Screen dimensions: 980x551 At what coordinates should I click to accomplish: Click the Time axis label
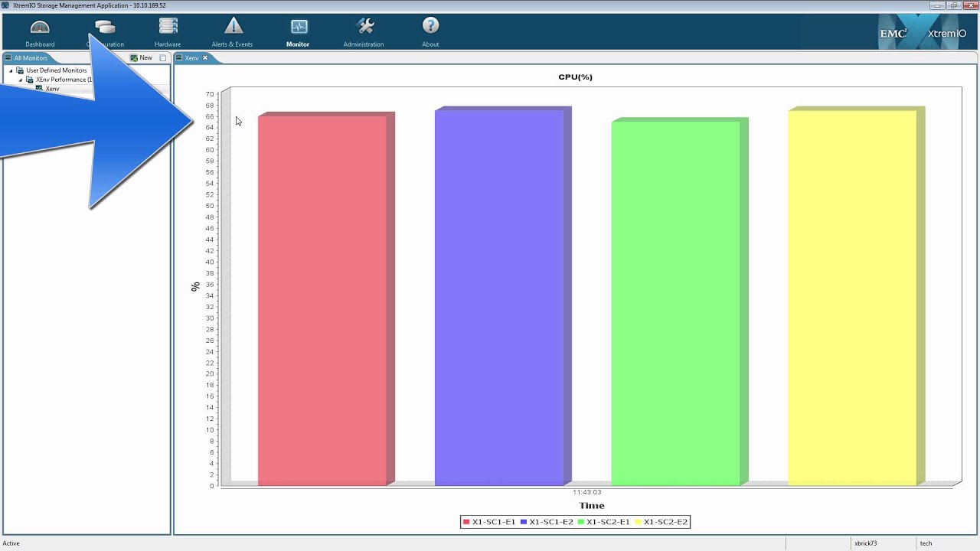pyautogui.click(x=592, y=505)
